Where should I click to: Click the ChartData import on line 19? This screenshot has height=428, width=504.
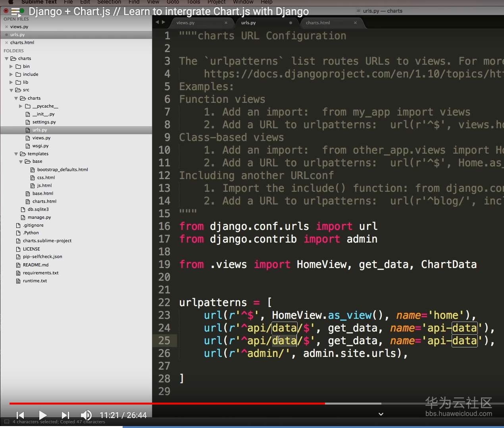click(449, 264)
